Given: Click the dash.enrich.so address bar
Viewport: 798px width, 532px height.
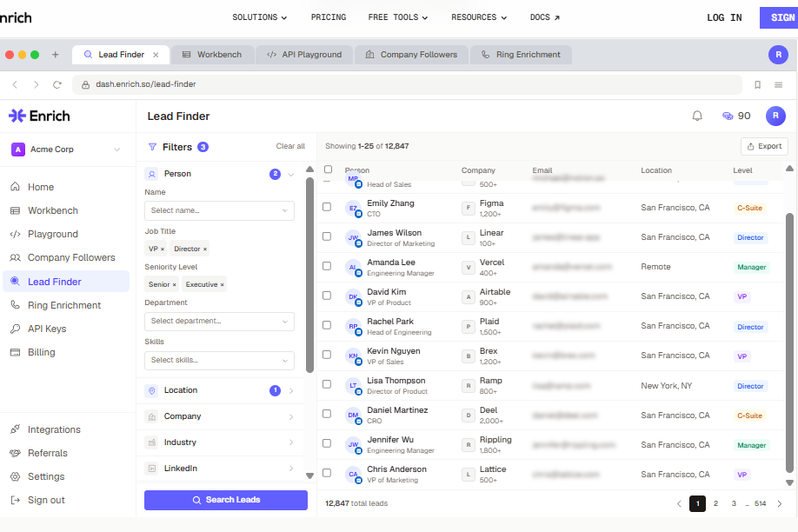Looking at the screenshot, I should [x=407, y=84].
